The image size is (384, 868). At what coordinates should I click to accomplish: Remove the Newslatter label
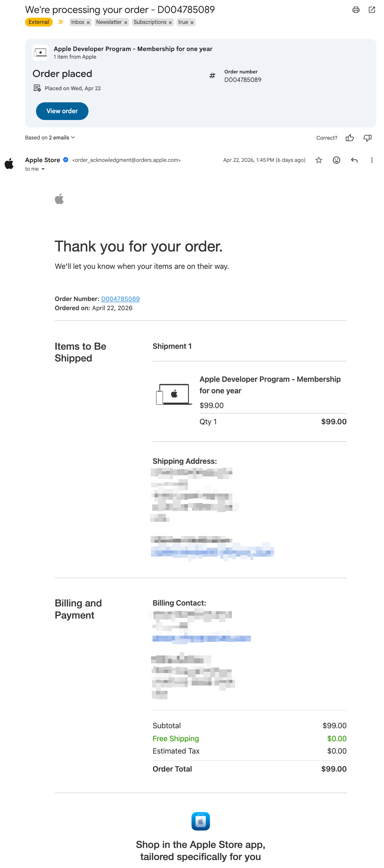point(125,23)
